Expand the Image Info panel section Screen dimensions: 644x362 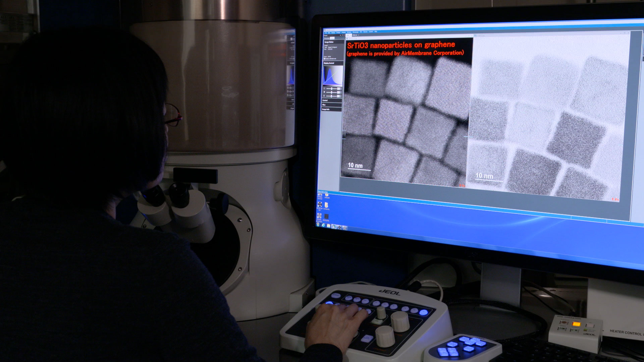click(332, 109)
